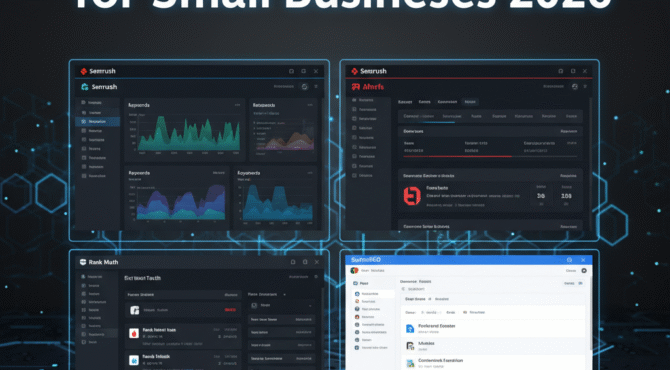The height and width of the screenshot is (370, 670).
Task: Click the filter icon right of the Ahrefs globe icon
Action: [x=585, y=87]
